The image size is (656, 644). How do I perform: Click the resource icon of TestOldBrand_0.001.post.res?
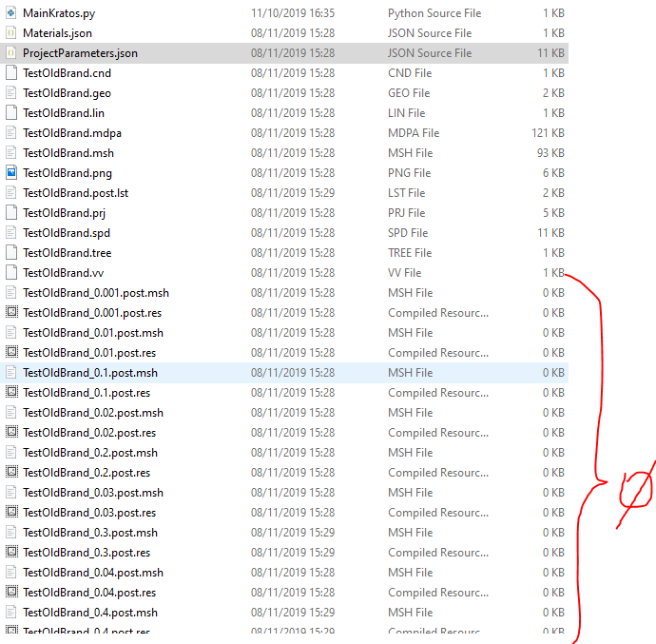pos(11,312)
